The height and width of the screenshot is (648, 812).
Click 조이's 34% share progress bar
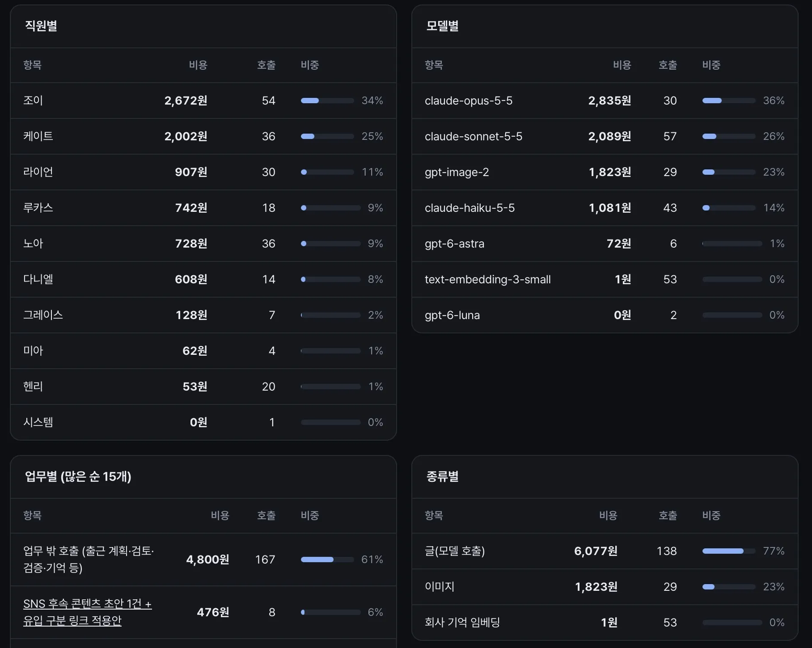(327, 101)
